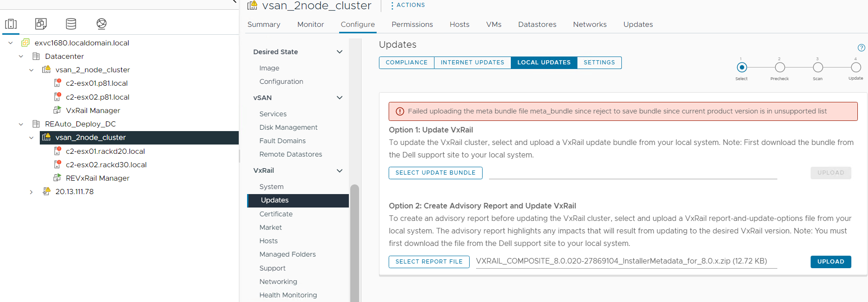The image size is (868, 302).
Task: Click the blue Upload button for report file
Action: 831,262
